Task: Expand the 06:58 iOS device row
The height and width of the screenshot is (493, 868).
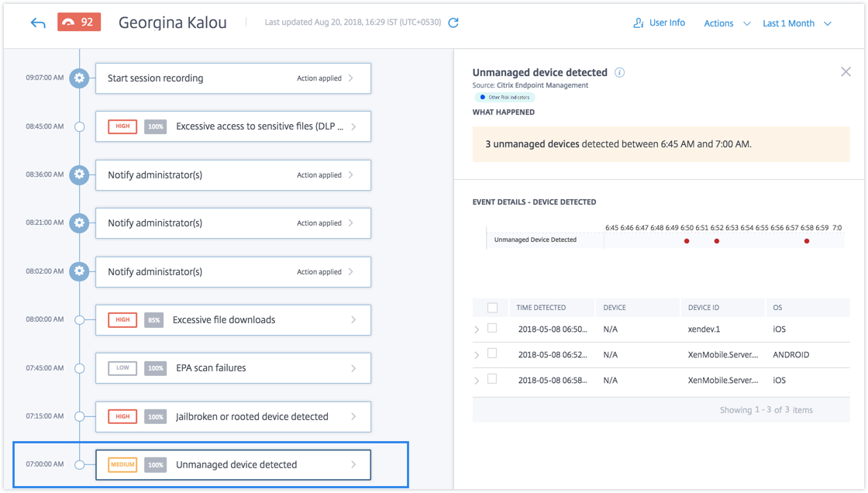Action: (x=477, y=381)
